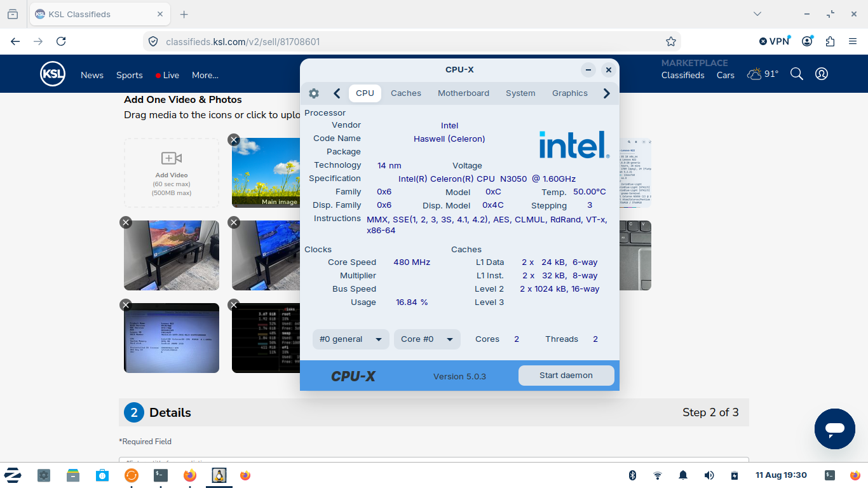Remove the Main image flower photo
The width and height of the screenshot is (868, 488).
click(x=234, y=140)
